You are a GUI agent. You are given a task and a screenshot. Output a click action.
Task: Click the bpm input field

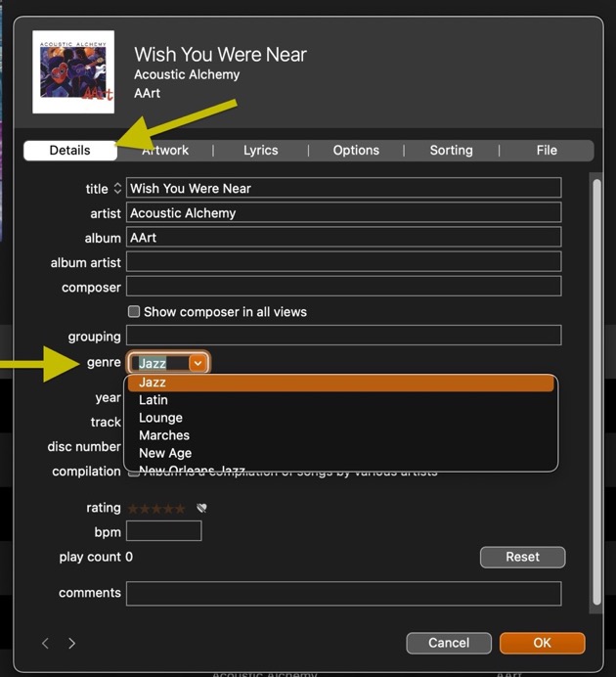pos(164,530)
